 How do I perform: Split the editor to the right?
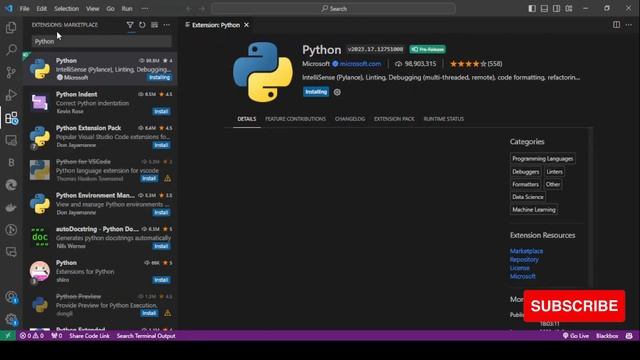616,25
